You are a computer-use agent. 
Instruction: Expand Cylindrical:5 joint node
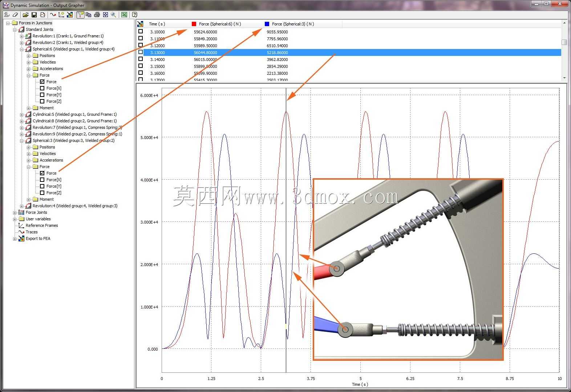pos(21,114)
